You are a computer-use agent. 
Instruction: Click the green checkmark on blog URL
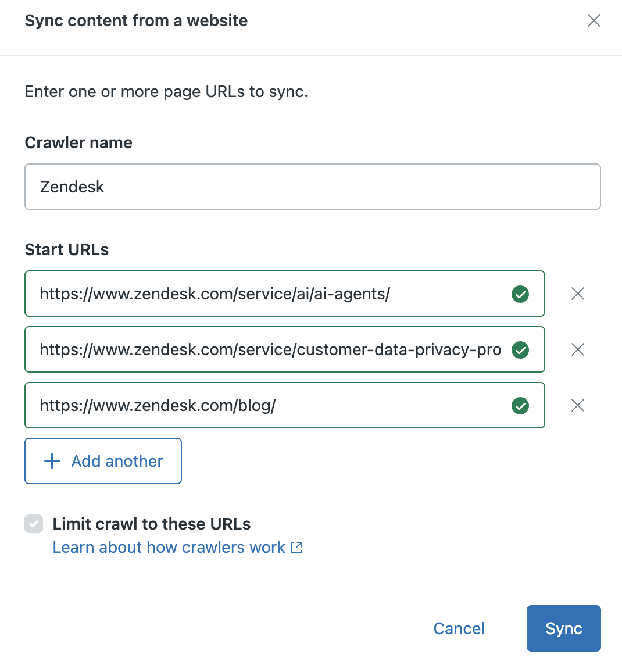(520, 406)
